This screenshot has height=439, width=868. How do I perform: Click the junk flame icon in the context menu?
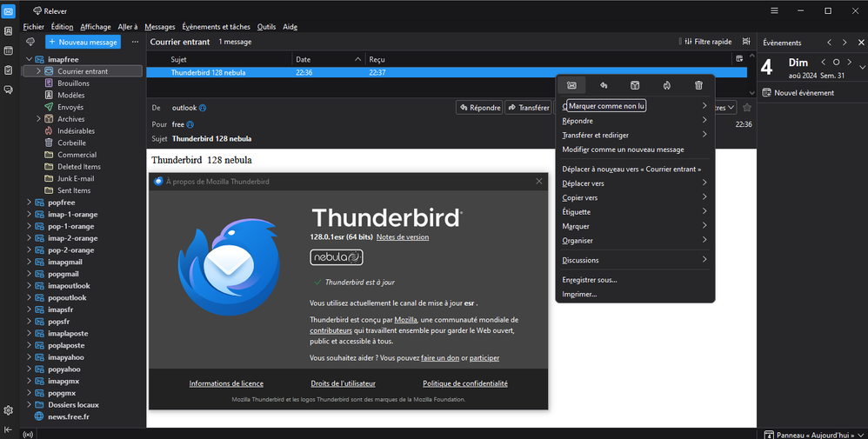tap(666, 85)
